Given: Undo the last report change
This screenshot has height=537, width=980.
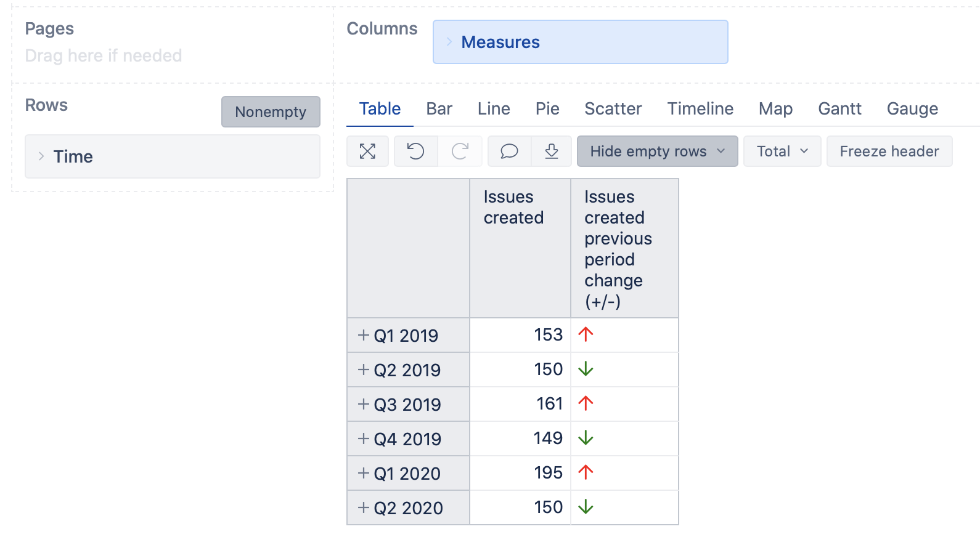Looking at the screenshot, I should (x=416, y=151).
